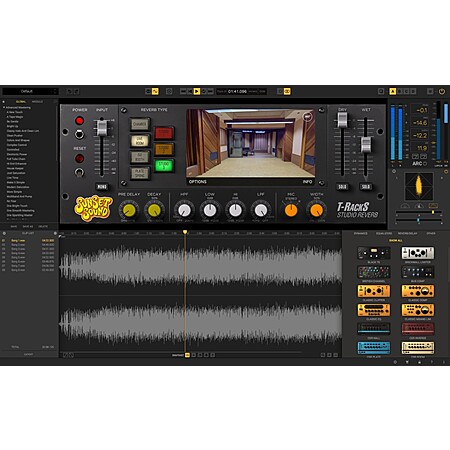Open the OTHER module category tab

[x=431, y=233]
